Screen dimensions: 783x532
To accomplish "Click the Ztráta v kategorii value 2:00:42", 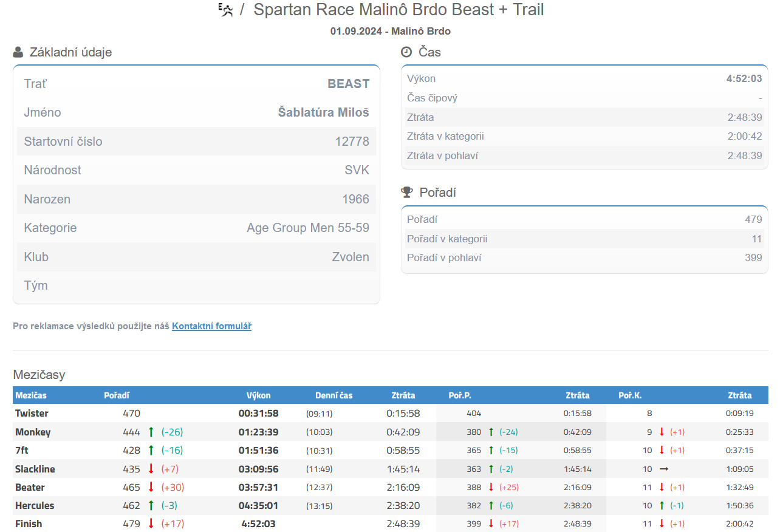I will pyautogui.click(x=745, y=136).
